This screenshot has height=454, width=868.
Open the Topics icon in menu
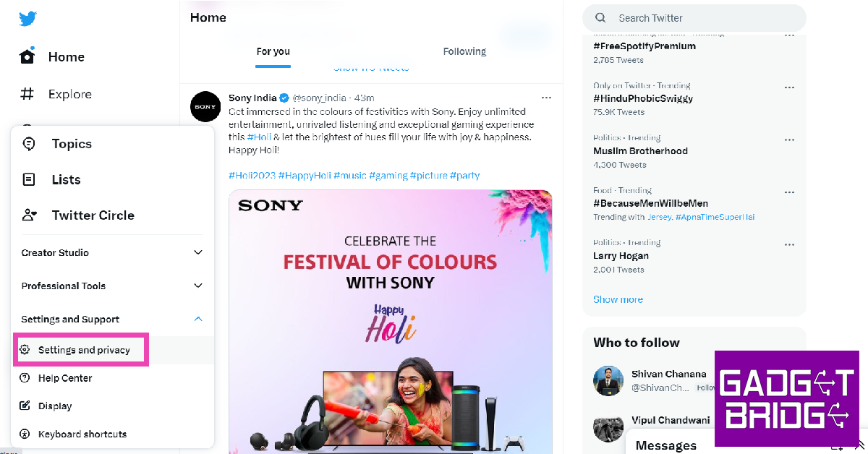29,144
